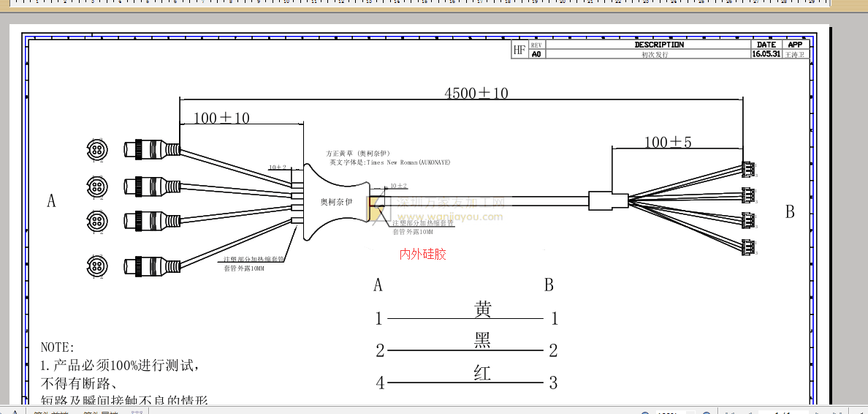Viewport: 868px width, 414px height.
Task: Select the bottom round plug on side A
Action: click(x=151, y=266)
